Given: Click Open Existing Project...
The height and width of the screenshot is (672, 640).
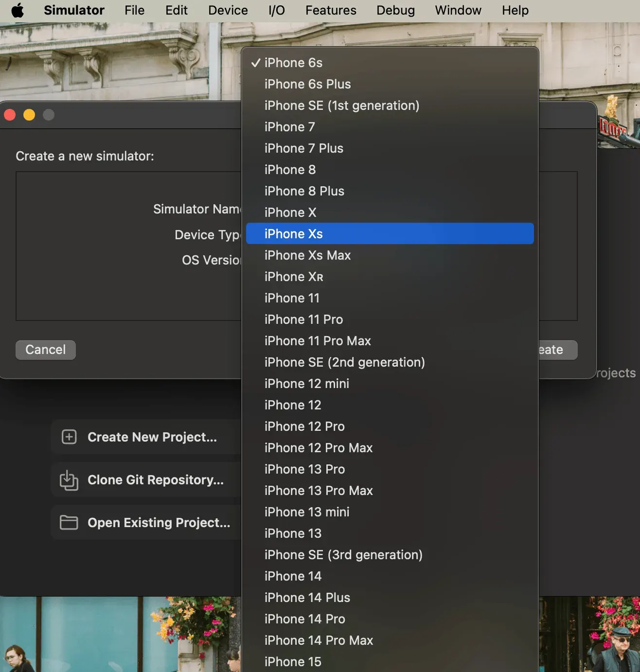Looking at the screenshot, I should click(x=146, y=522).
